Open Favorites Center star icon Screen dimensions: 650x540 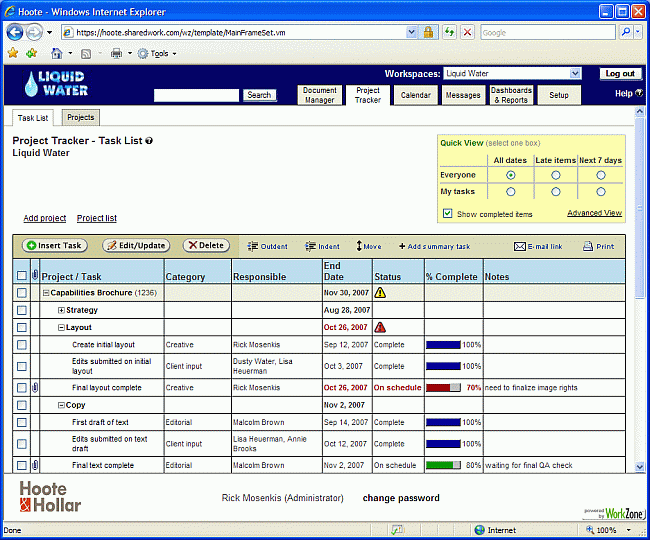click(13, 53)
